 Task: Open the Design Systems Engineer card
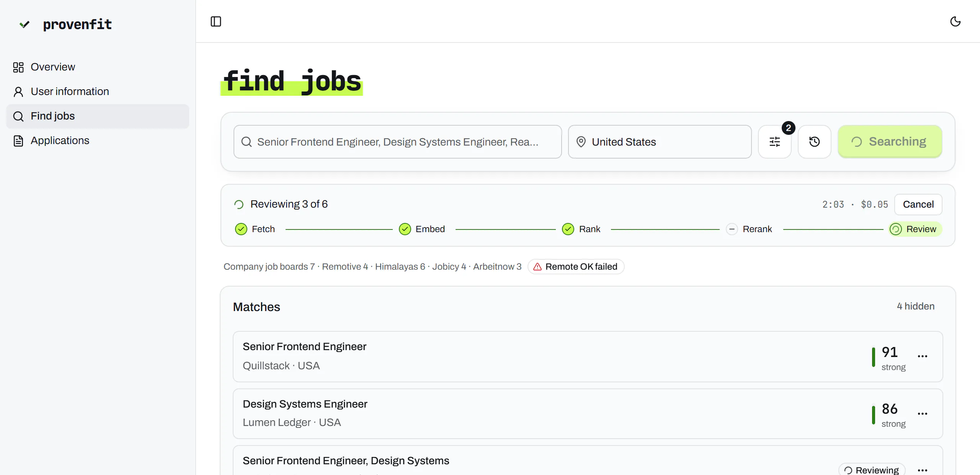[588, 414]
